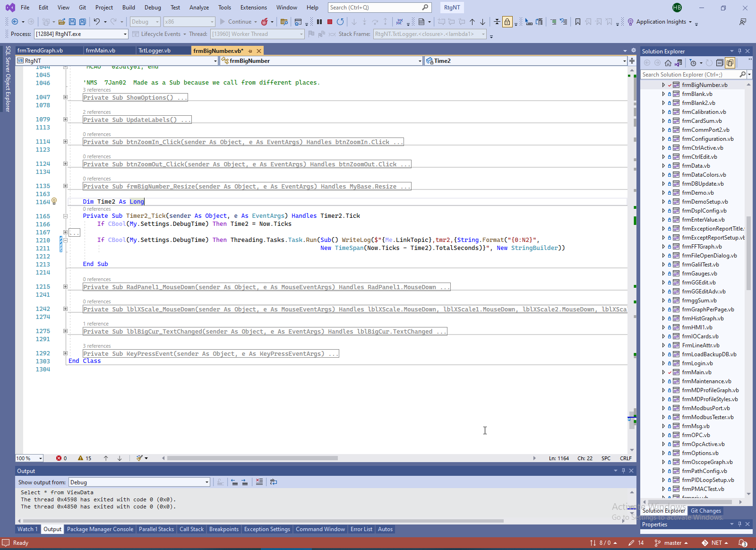The height and width of the screenshot is (550, 756).
Task: Click the quick actions lightbulb at line 1164
Action: (x=54, y=201)
